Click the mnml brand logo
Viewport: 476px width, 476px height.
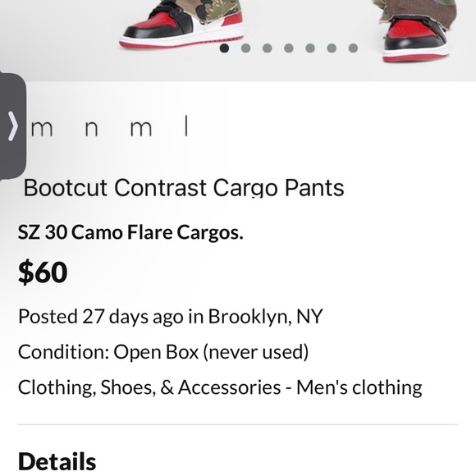109,127
